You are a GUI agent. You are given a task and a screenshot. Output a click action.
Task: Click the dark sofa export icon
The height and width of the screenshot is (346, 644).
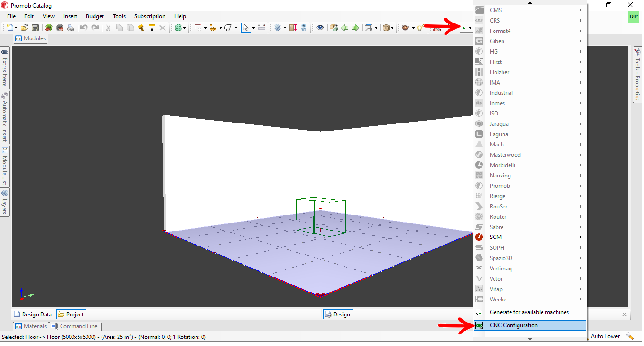pos(60,28)
